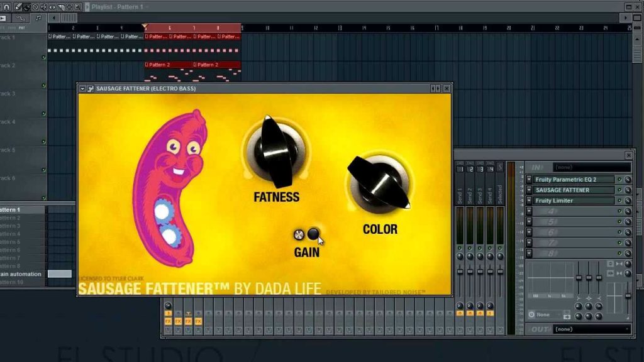Select the delete tool in playlist toolbar
The height and width of the screenshot is (362, 644).
[x=35, y=7]
